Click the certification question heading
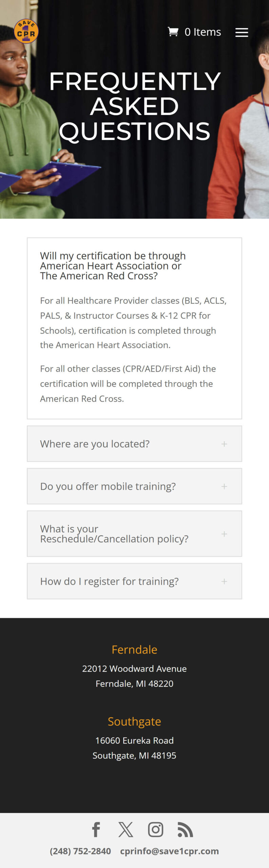Viewport: 269px width, 868px height. click(113, 266)
